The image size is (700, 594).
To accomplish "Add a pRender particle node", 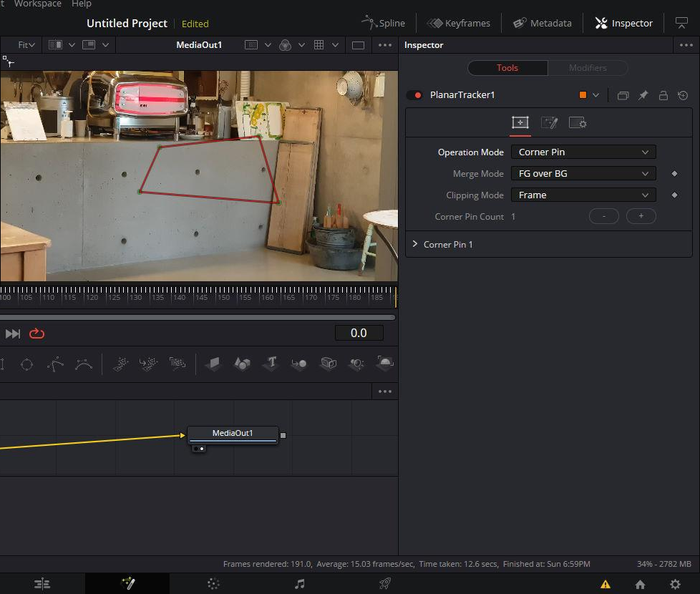I will [x=178, y=364].
